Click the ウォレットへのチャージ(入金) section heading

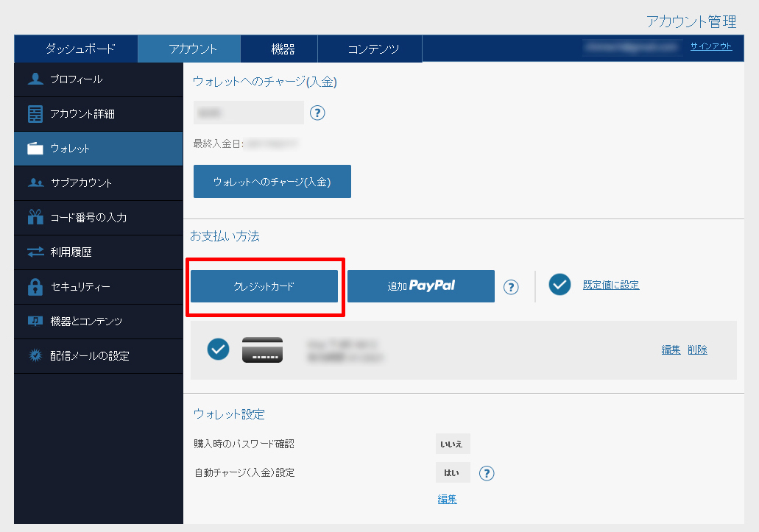click(265, 82)
